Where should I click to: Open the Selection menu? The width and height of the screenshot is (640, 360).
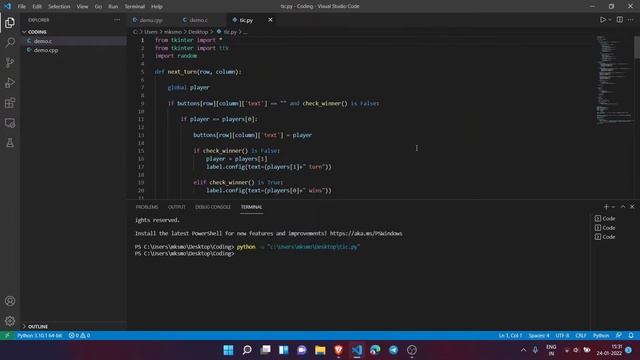click(59, 7)
